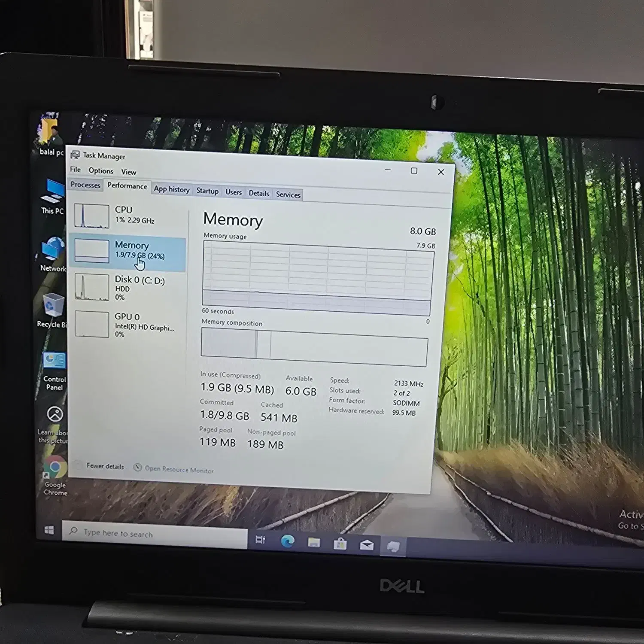Go to the Startup tab

[x=207, y=191]
